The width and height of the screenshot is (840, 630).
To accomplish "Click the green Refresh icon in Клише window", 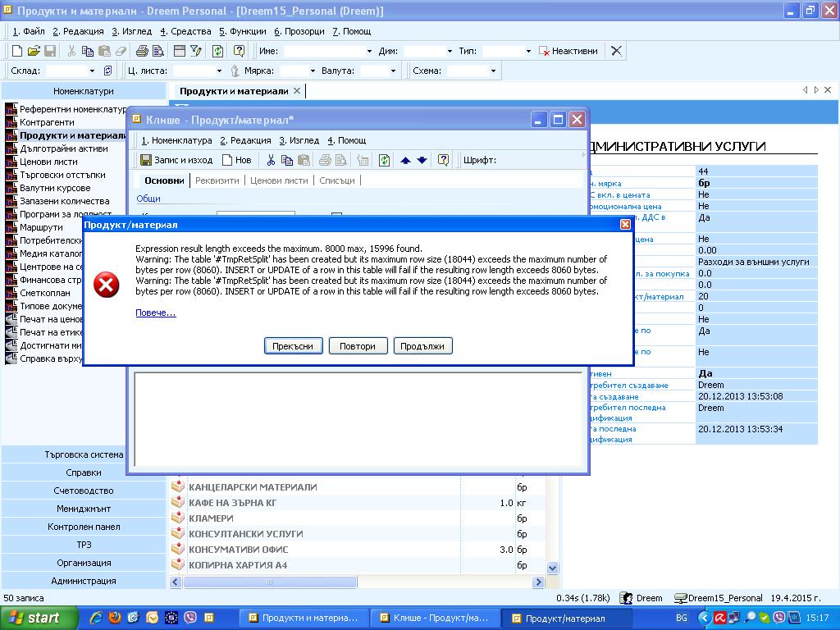I will click(384, 160).
